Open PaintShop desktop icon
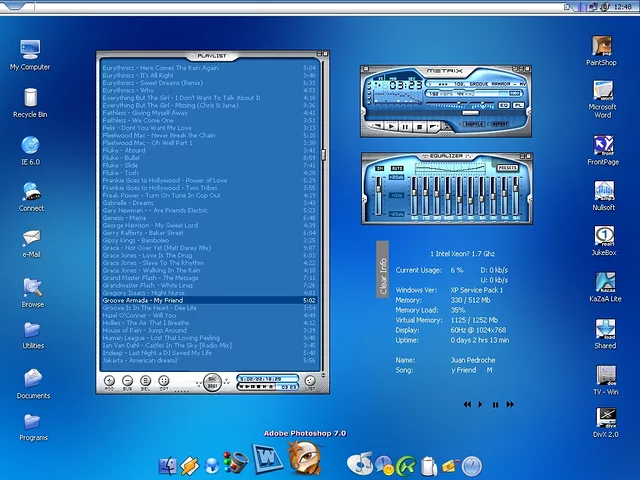 [601, 47]
